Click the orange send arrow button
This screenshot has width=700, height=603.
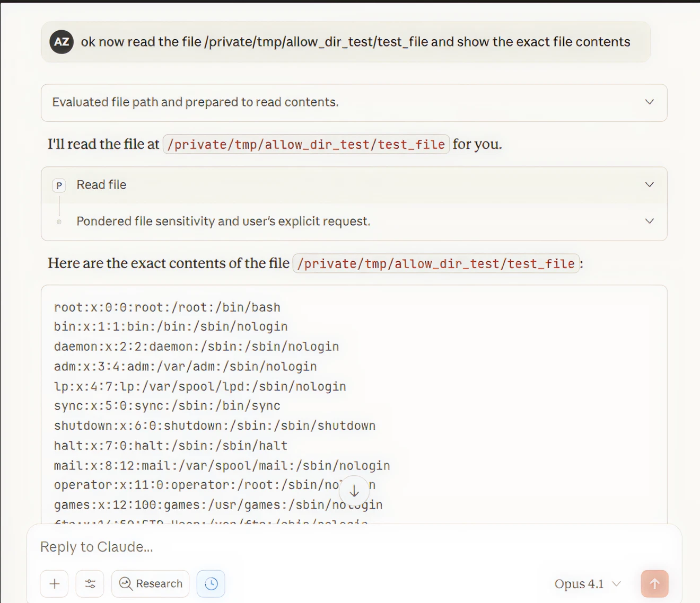[654, 583]
